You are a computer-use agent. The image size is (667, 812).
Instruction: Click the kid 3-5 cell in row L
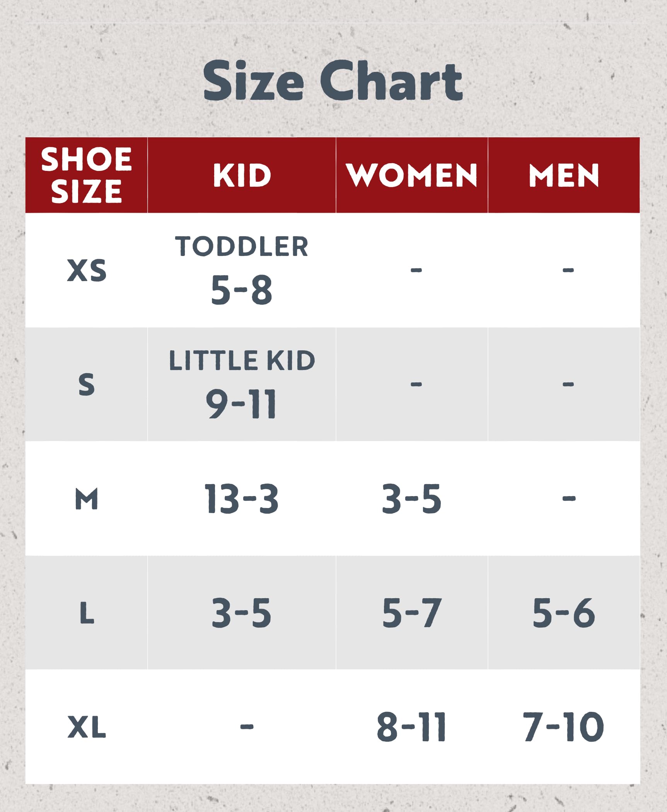click(x=242, y=613)
